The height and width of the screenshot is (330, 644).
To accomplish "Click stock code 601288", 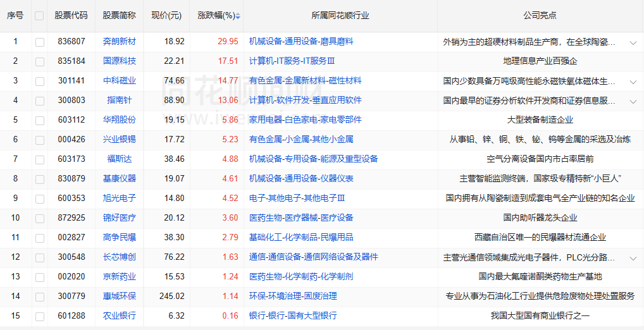I will (71, 315).
